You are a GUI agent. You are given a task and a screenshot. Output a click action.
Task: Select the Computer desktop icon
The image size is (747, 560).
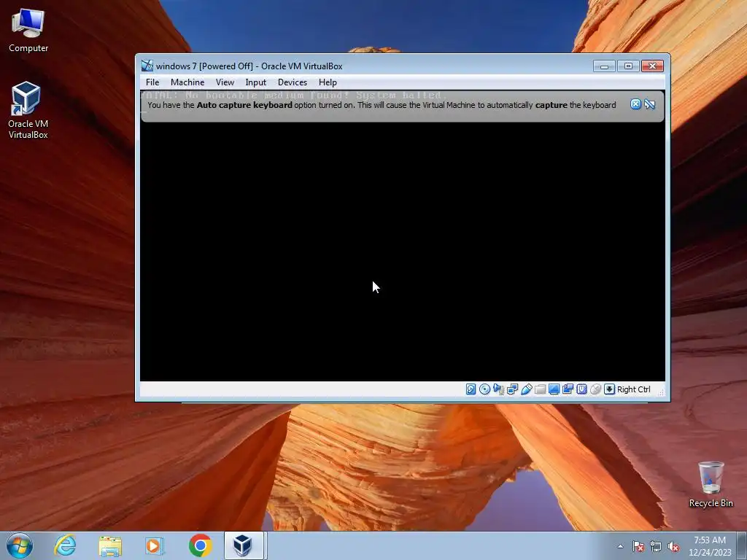[x=28, y=31]
